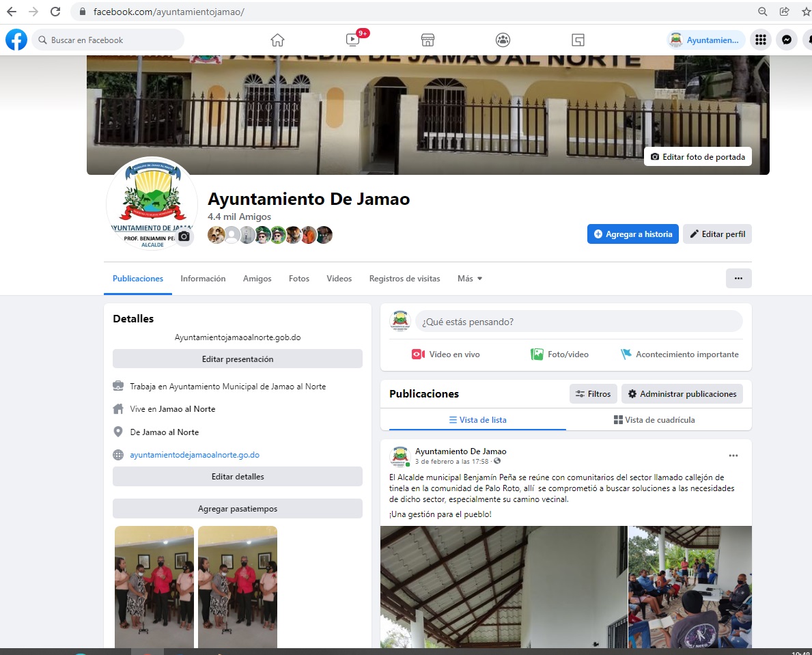Expand the Más dropdown tab
The width and height of the screenshot is (812, 655).
coord(470,279)
